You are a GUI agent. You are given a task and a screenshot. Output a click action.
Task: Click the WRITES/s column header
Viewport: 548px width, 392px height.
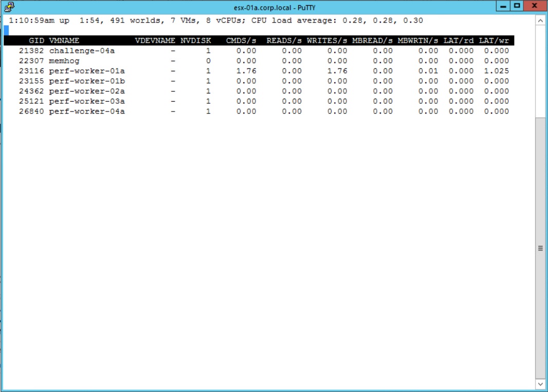[327, 41]
